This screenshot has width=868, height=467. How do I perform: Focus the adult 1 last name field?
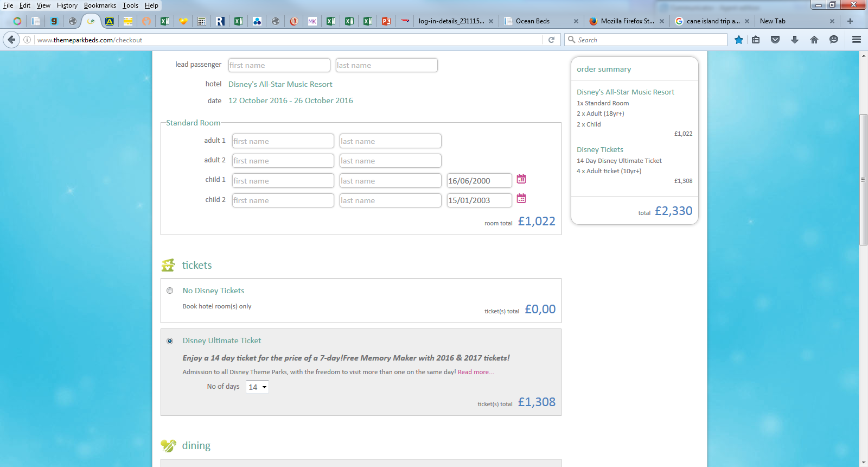(x=390, y=141)
